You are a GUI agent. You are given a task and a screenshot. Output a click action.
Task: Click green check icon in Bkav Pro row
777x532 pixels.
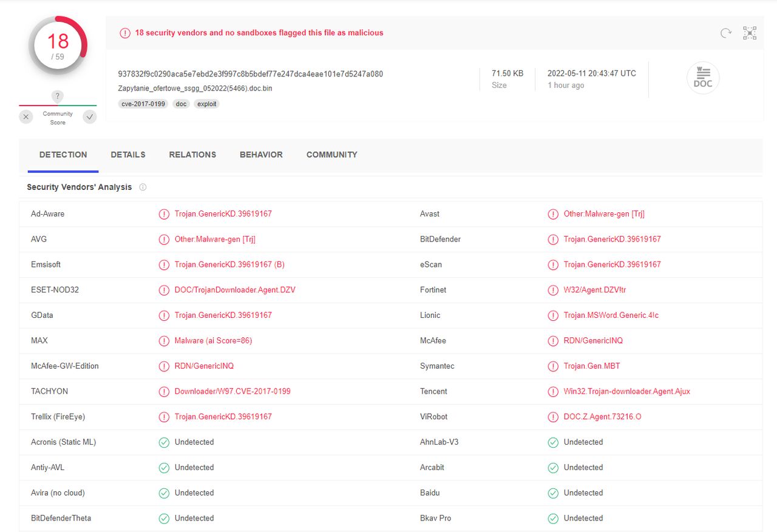click(553, 519)
